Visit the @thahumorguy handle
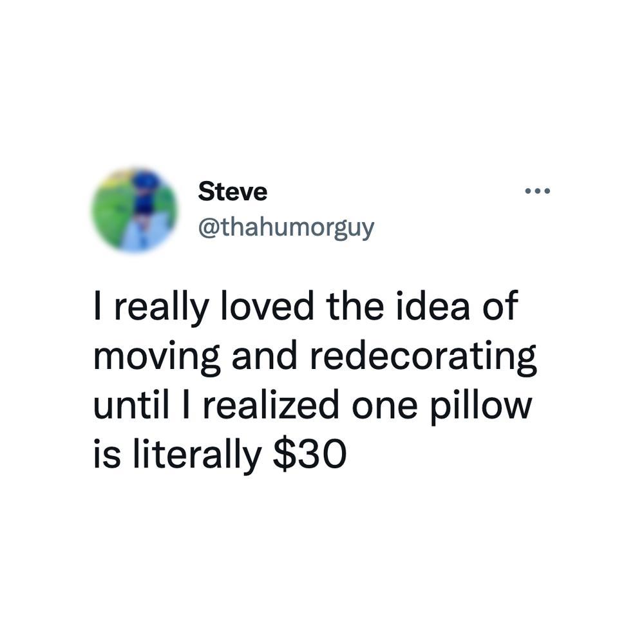 coord(287,228)
